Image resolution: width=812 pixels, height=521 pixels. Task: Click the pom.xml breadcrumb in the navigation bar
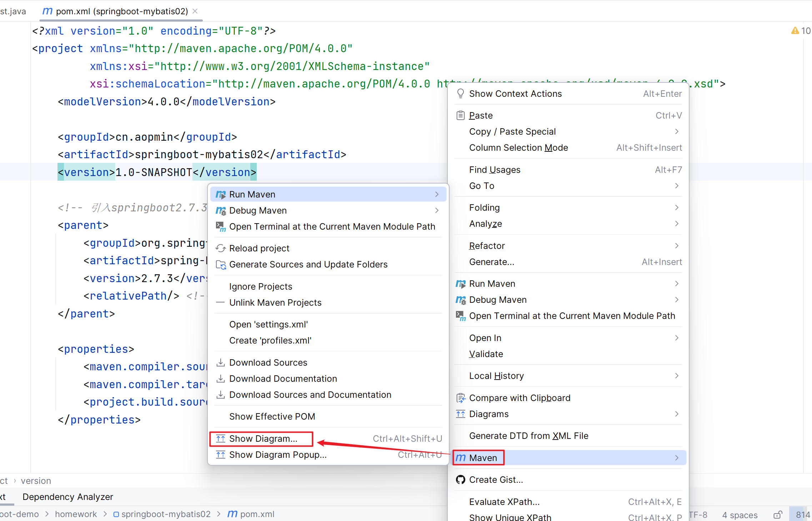251,515
